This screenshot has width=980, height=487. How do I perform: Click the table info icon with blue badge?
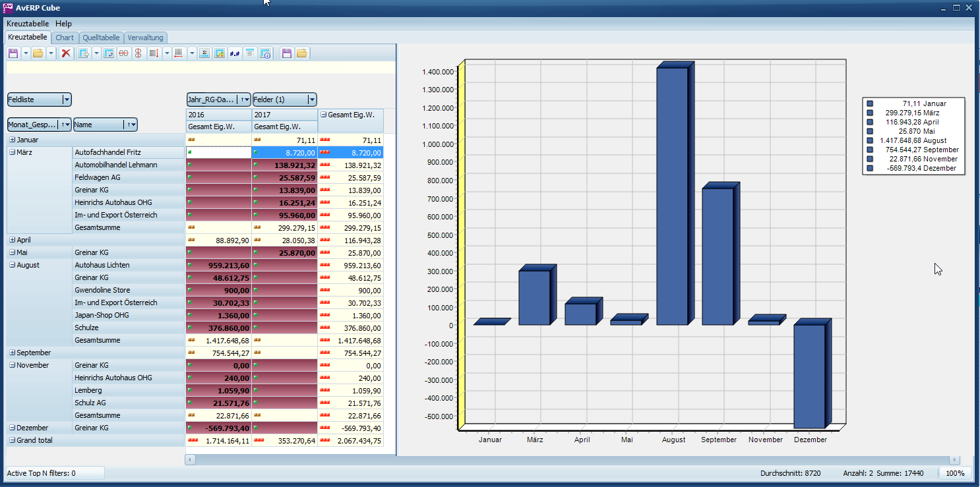(265, 53)
